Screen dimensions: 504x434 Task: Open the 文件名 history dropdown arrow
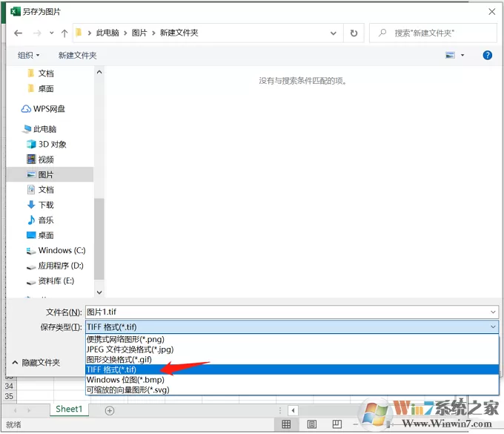[x=493, y=312]
